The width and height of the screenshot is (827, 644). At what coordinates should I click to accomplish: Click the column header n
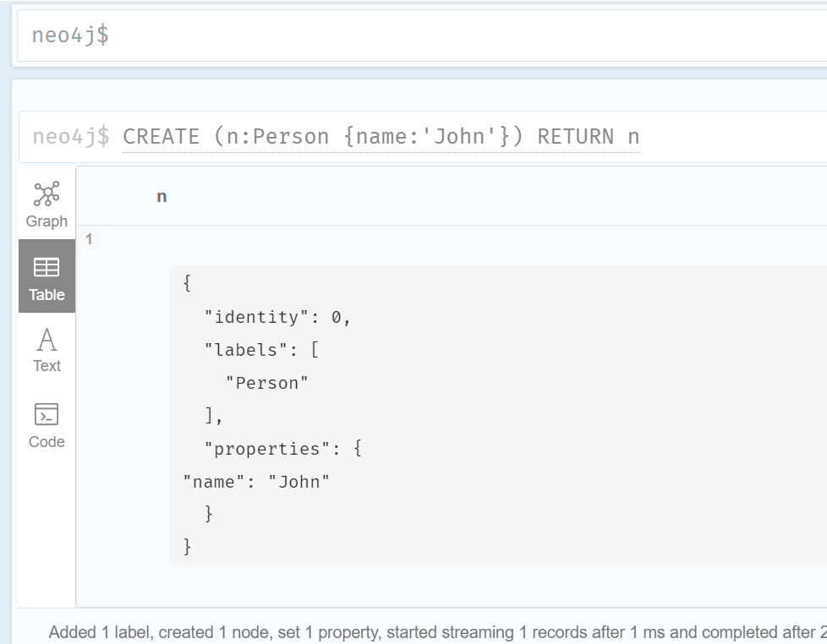tap(162, 197)
